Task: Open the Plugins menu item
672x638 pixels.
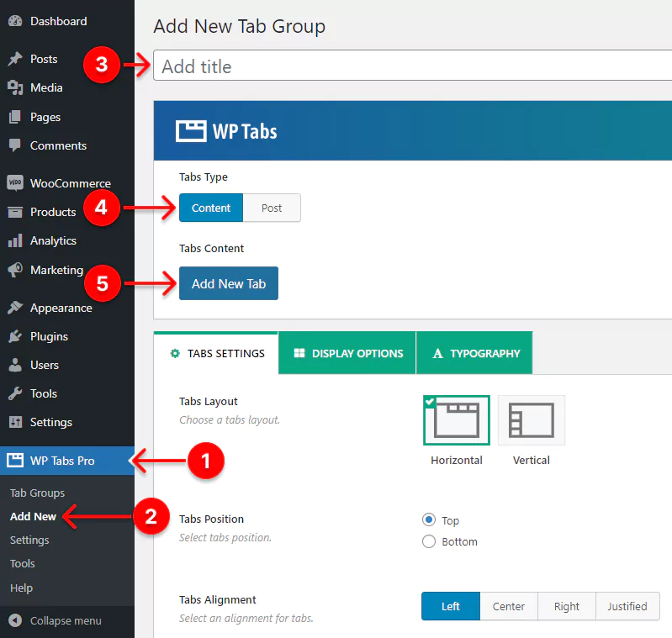Action: 67,336
